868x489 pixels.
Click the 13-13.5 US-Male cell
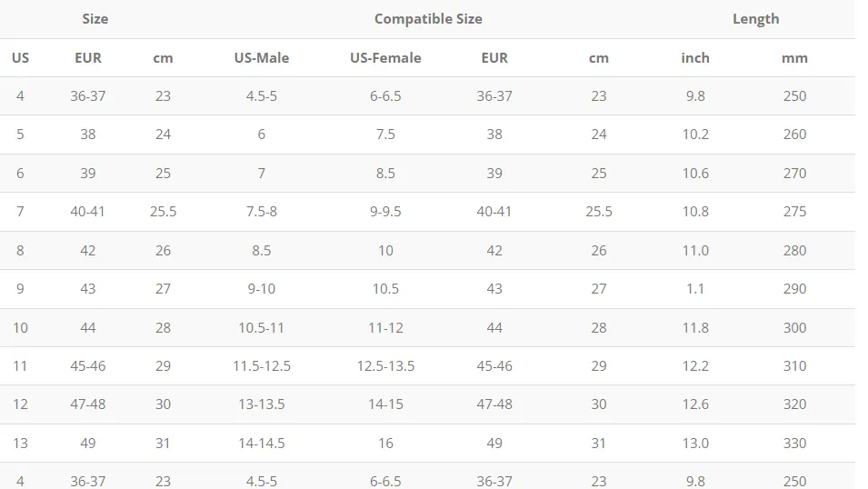(x=261, y=404)
